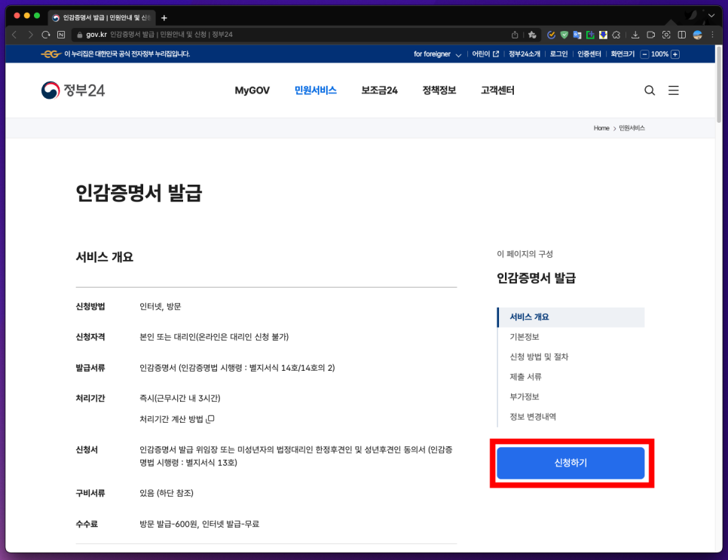The height and width of the screenshot is (560, 728).
Task: Open the Google Translate extension
Action: click(577, 35)
